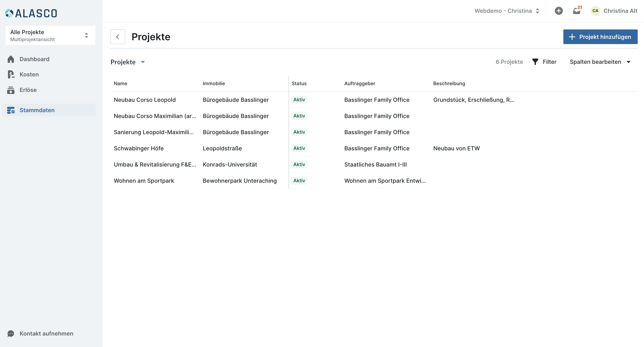Click Neubau von ETW description
Screen dimensions: 644x347
click(x=456, y=149)
